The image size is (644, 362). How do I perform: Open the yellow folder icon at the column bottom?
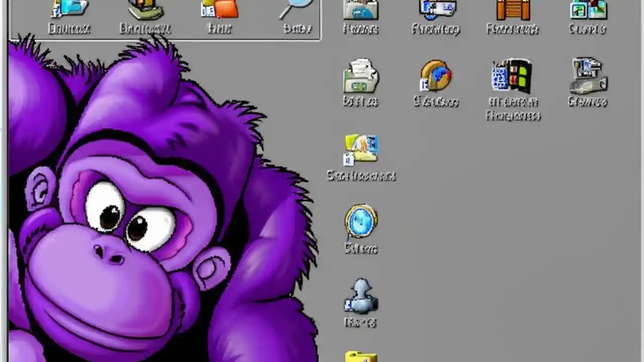(x=361, y=356)
